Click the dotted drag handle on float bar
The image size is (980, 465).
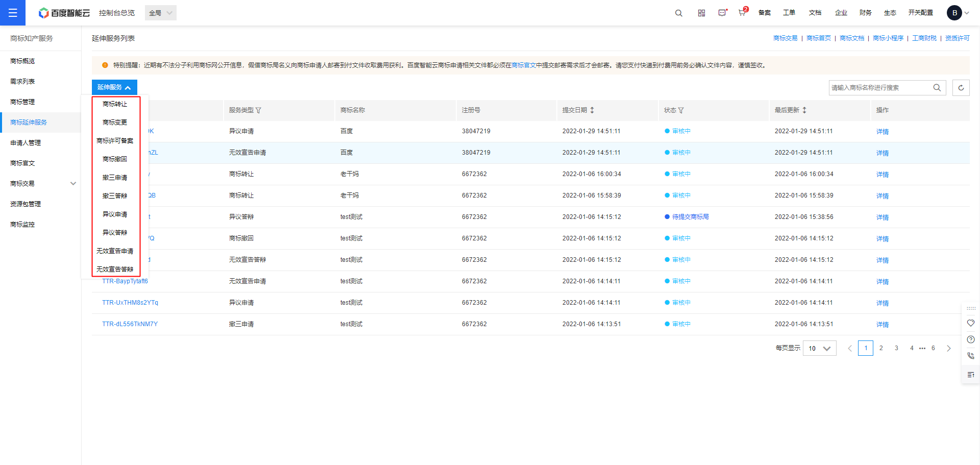(971, 308)
